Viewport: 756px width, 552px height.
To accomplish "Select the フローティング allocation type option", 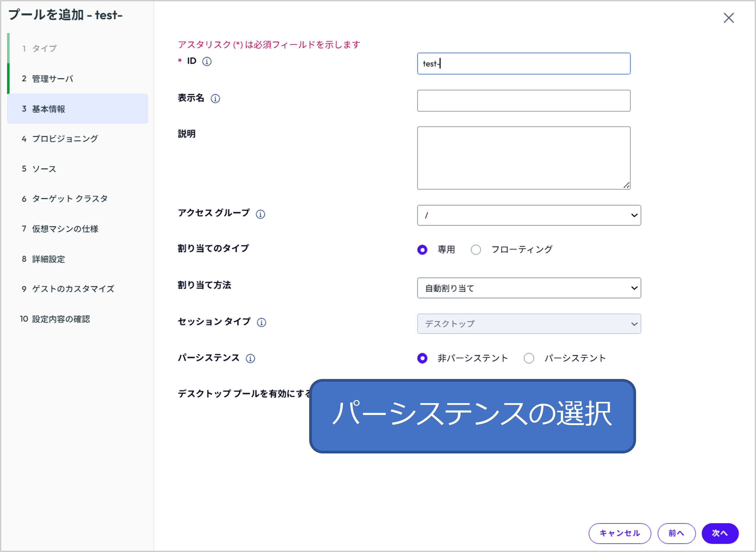I will pyautogui.click(x=476, y=249).
